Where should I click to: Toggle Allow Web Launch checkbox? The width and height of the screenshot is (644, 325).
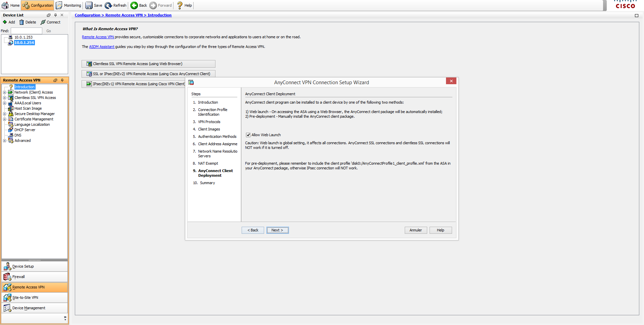[x=248, y=135]
